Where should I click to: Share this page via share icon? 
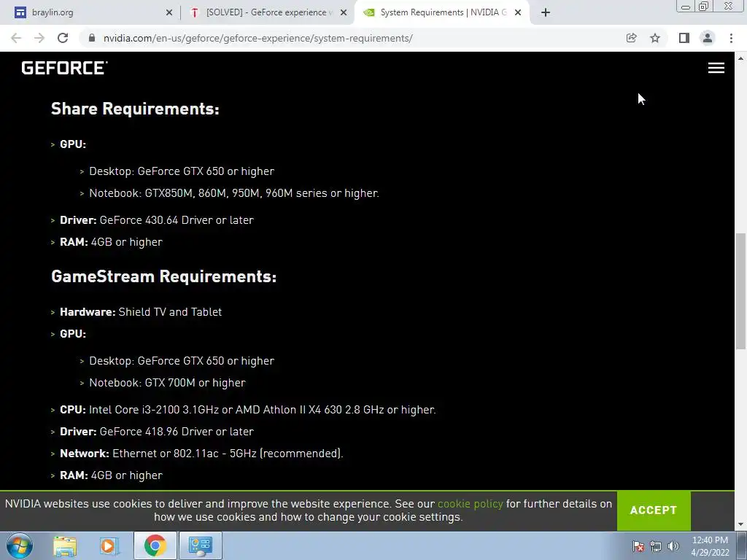click(x=631, y=38)
